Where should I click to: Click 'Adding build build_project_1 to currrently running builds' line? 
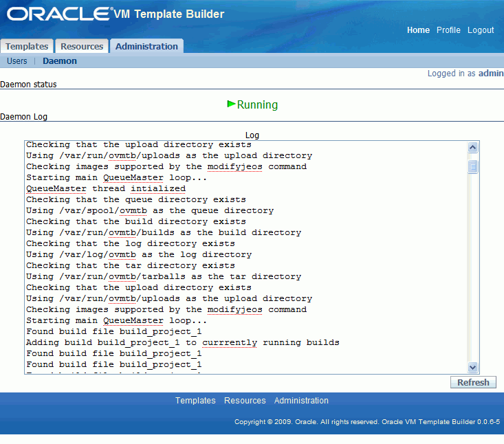(183, 342)
